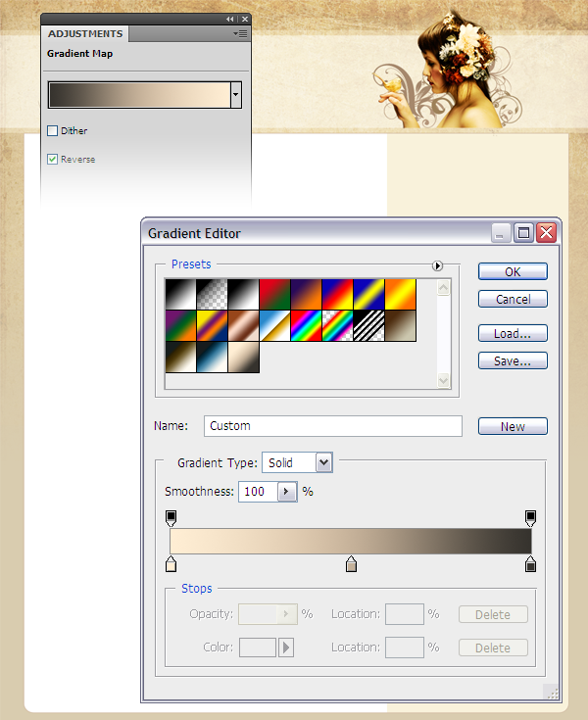Click the Smoothness value field

[258, 492]
